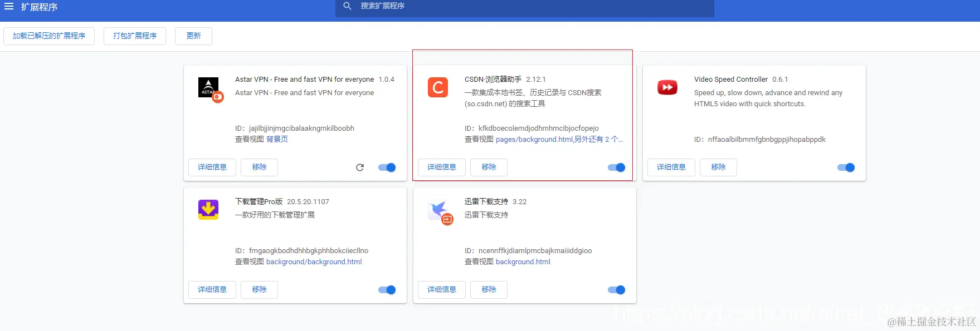This screenshot has width=980, height=331.
Task: Click the load unpacked extension button
Action: click(x=49, y=36)
